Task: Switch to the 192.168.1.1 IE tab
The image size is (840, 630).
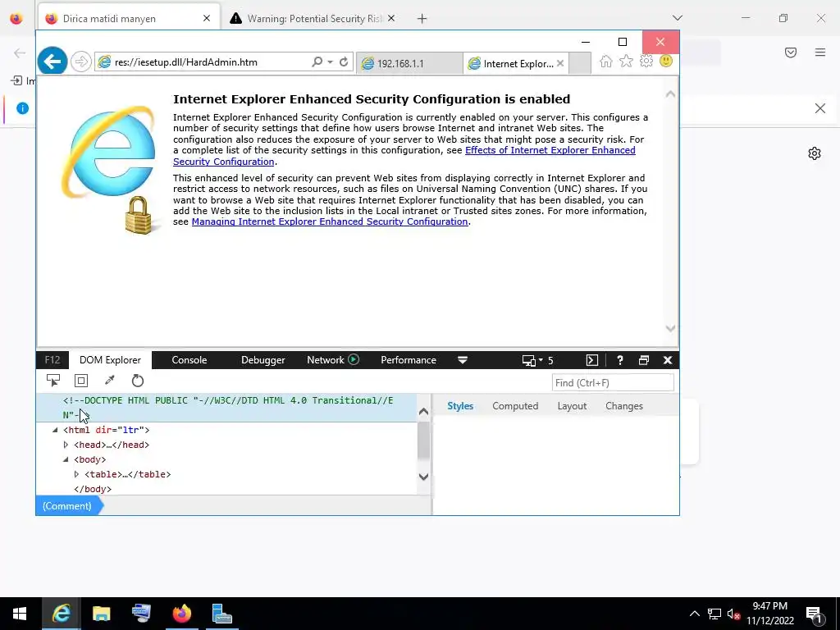Action: click(x=409, y=63)
